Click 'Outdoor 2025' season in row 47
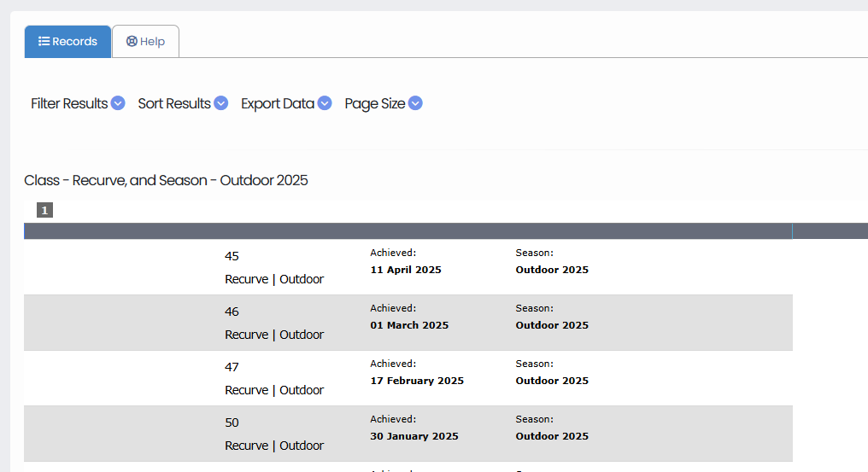The height and width of the screenshot is (472, 868). click(x=552, y=381)
